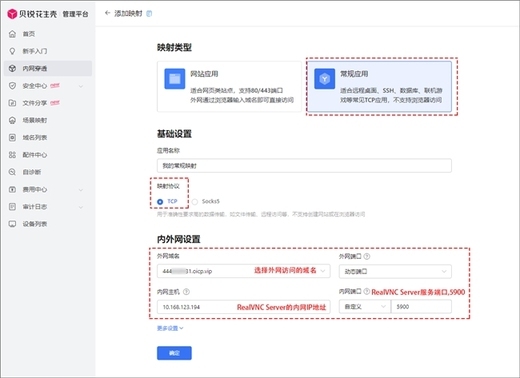
Task: Choose the 网站应用 mapping type card
Action: [229, 86]
